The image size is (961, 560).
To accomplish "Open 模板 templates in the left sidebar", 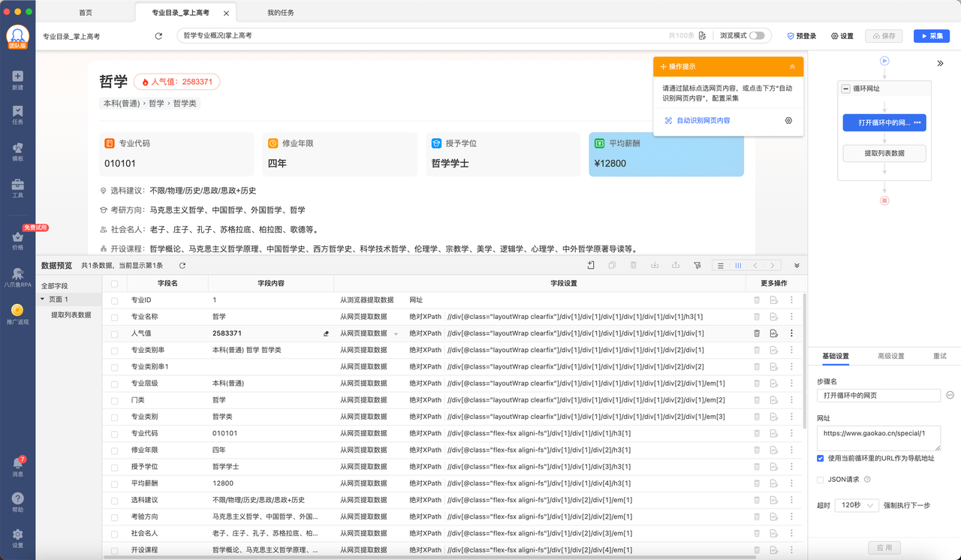I will pos(17,152).
